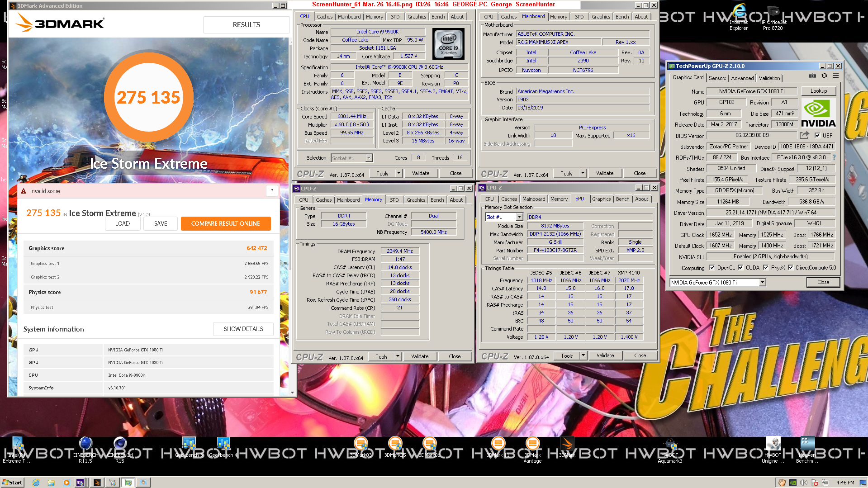Screen dimensions: 868x488
Task: Click the Close button in GPU-Z
Action: pyautogui.click(x=823, y=282)
